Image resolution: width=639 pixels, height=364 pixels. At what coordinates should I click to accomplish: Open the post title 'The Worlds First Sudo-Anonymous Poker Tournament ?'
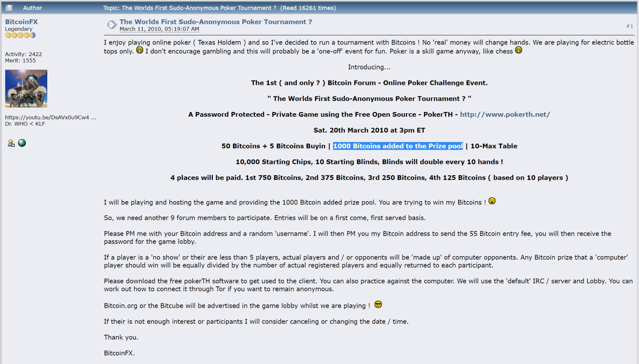coord(216,22)
